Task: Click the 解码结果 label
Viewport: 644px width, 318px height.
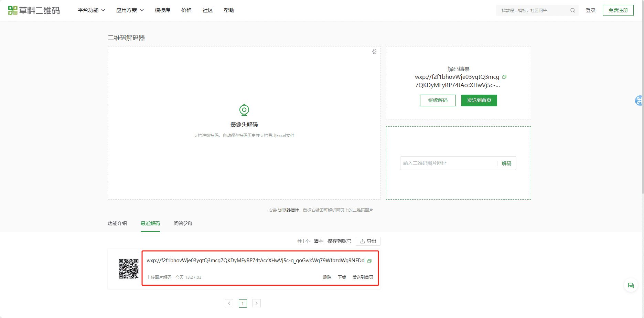Action: pyautogui.click(x=459, y=69)
